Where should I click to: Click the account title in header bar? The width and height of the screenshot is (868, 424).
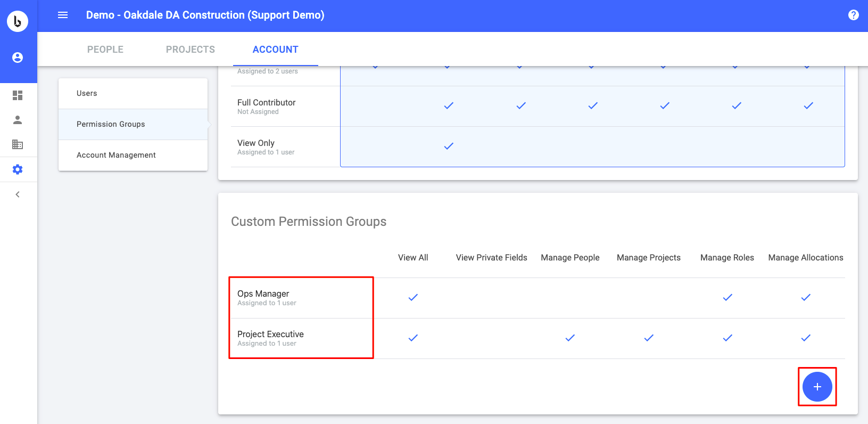[205, 15]
